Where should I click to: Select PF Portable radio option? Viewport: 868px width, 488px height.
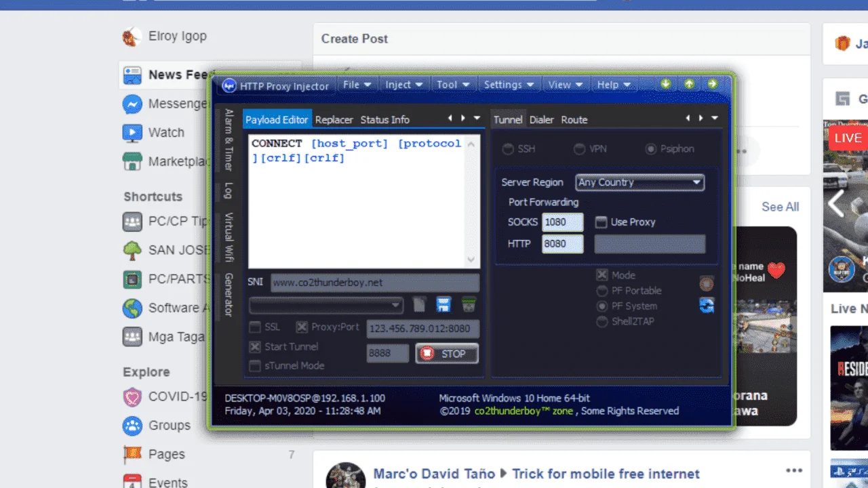point(601,291)
